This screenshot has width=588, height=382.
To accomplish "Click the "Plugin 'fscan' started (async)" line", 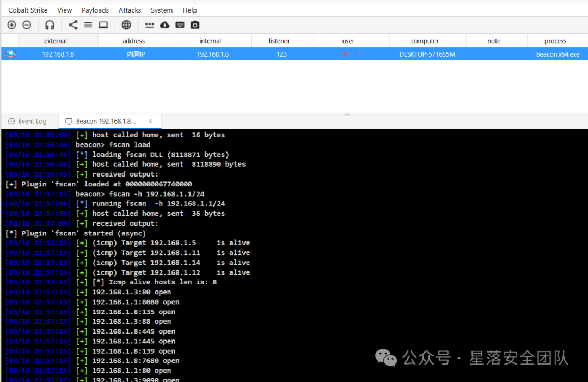I will pos(75,233).
